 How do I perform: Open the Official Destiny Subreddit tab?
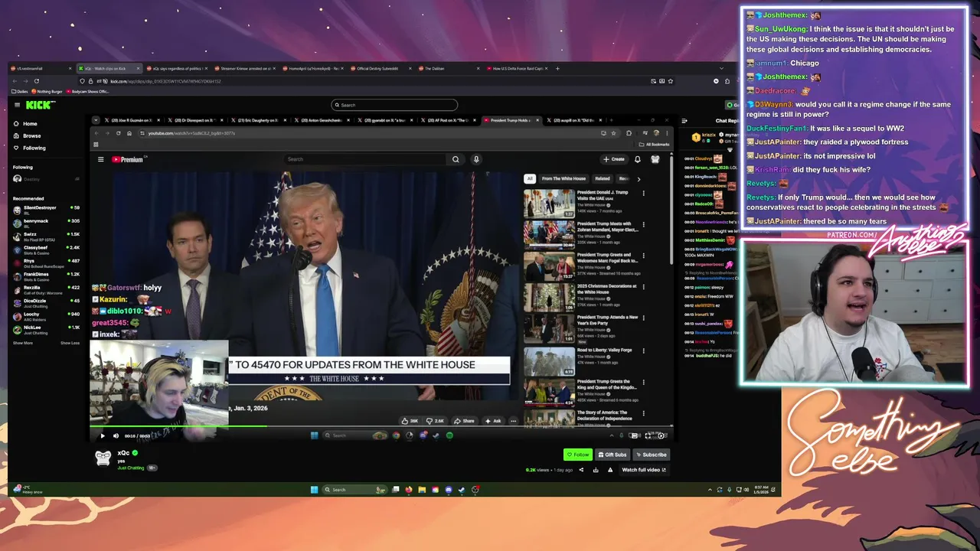tap(381, 68)
